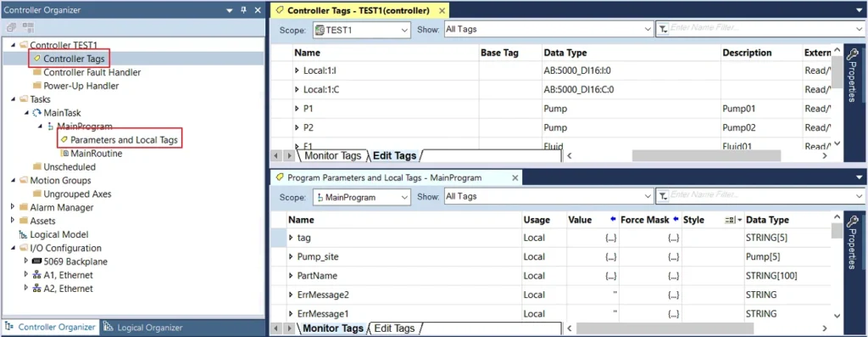This screenshot has width=868, height=337.
Task: Expand the PartName tag row
Action: pos(292,276)
